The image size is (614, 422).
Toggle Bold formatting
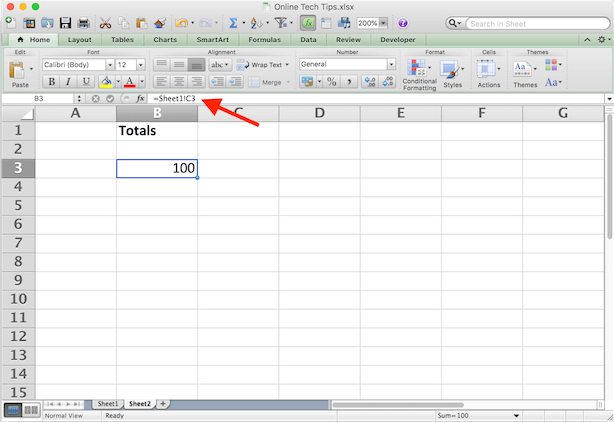(x=51, y=82)
